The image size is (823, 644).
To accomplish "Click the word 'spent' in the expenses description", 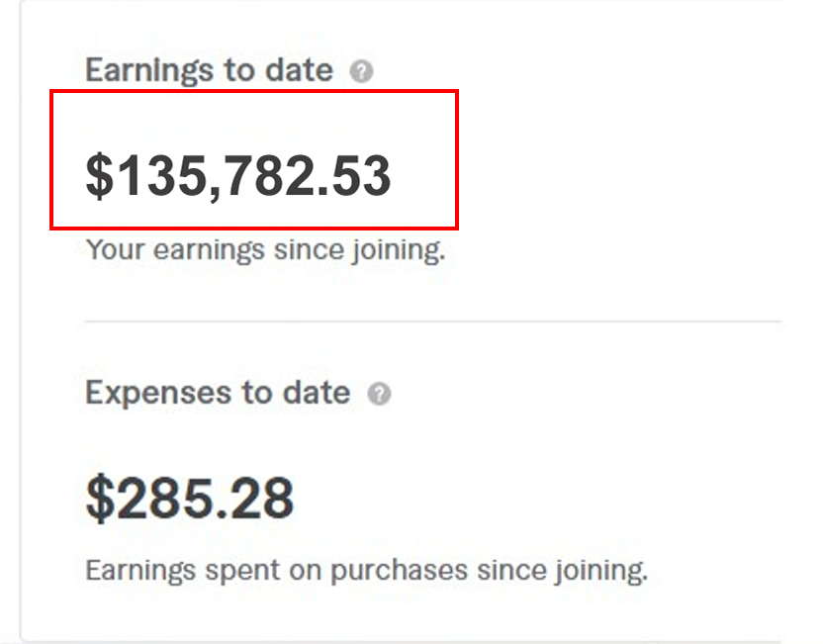I will 242,572.
